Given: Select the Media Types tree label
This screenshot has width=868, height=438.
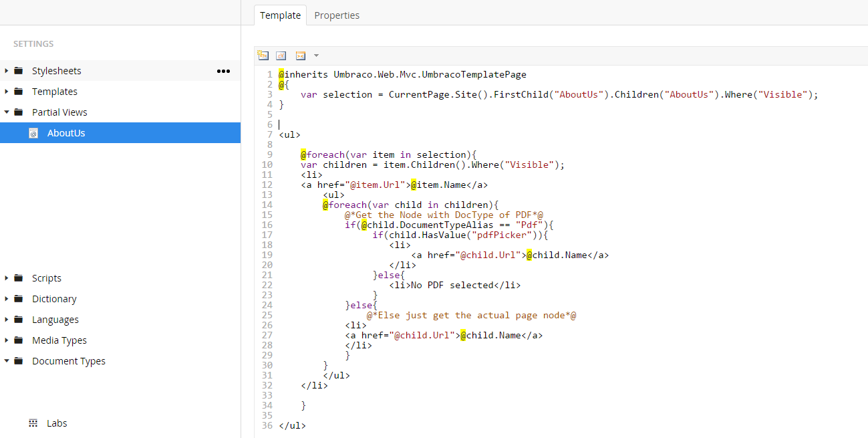Looking at the screenshot, I should coord(59,340).
